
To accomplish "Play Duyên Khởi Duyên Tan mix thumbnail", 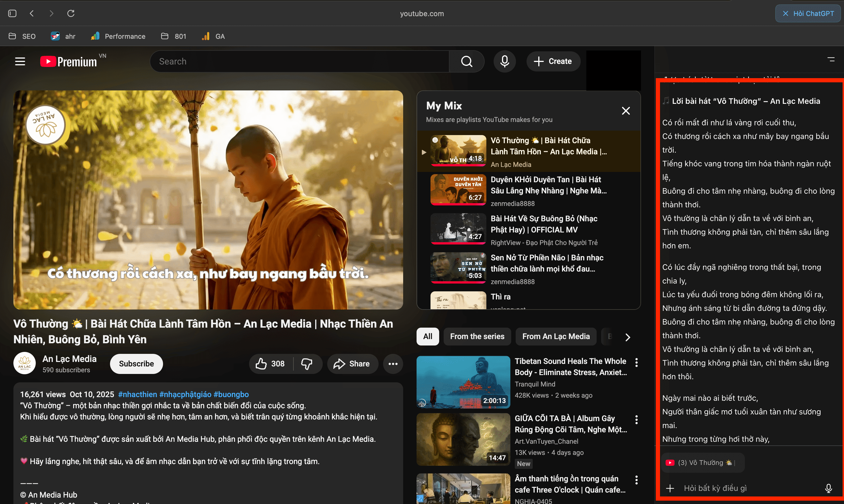I will pos(458,189).
